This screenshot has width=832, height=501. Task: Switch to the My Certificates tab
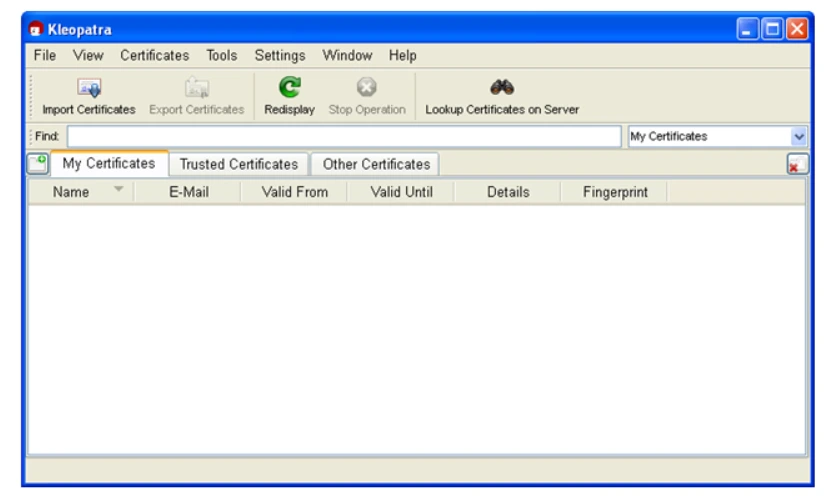[109, 163]
